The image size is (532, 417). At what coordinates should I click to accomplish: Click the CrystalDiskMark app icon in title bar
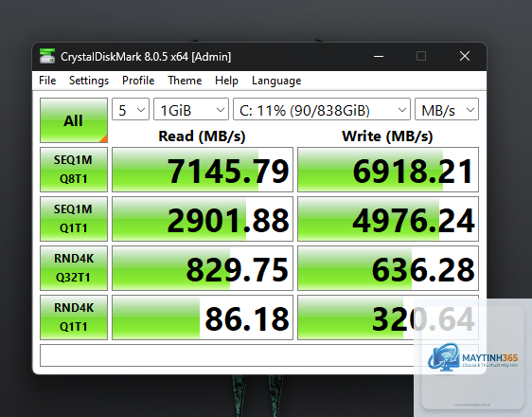coord(47,56)
